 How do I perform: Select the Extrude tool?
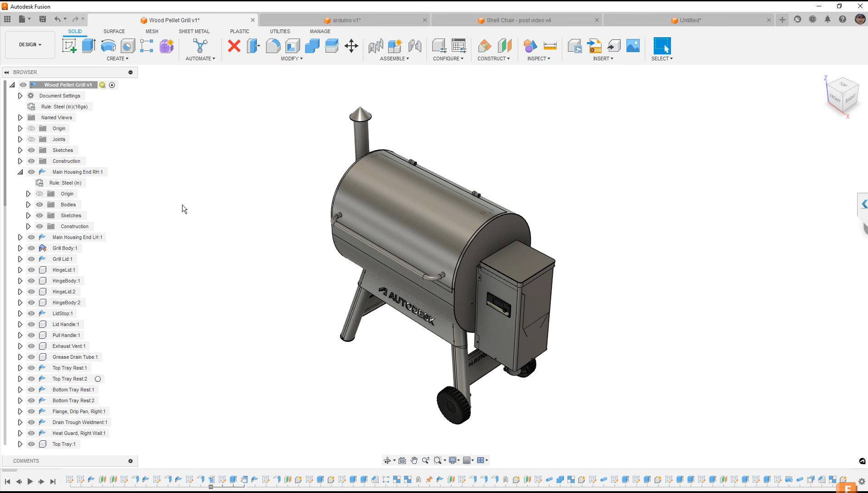point(89,46)
